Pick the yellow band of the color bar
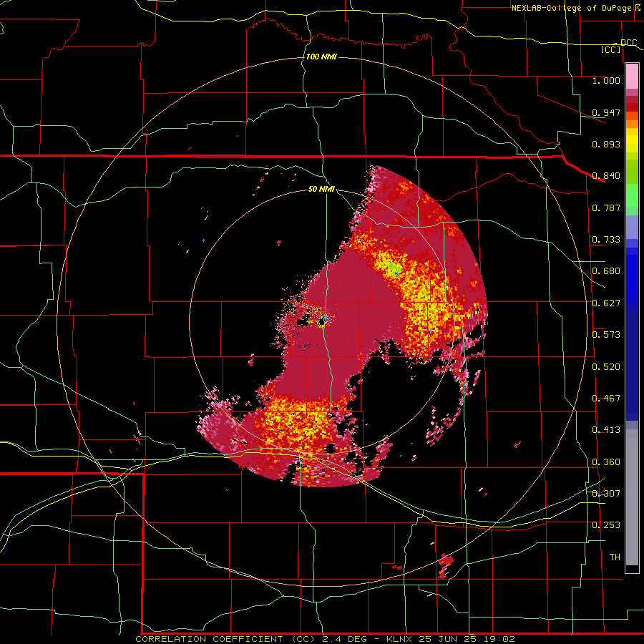 click(x=632, y=140)
